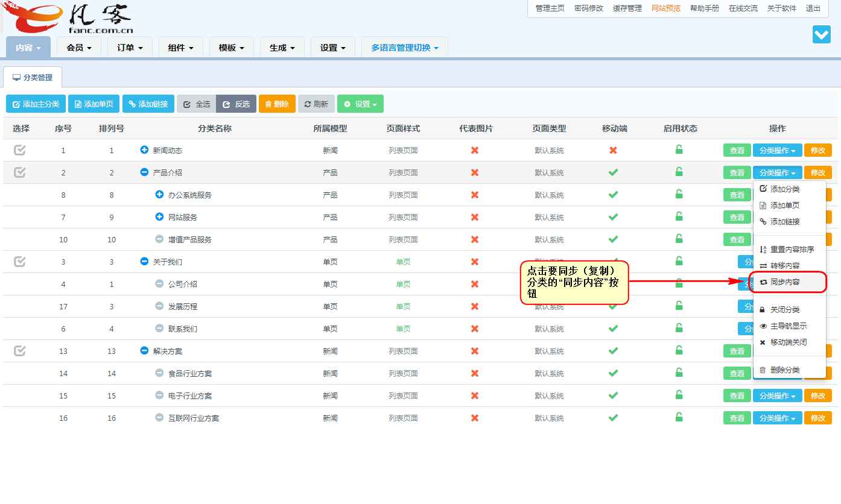841x504 pixels.
Task: Click the 添加链接 toolbar button
Action: 148,104
